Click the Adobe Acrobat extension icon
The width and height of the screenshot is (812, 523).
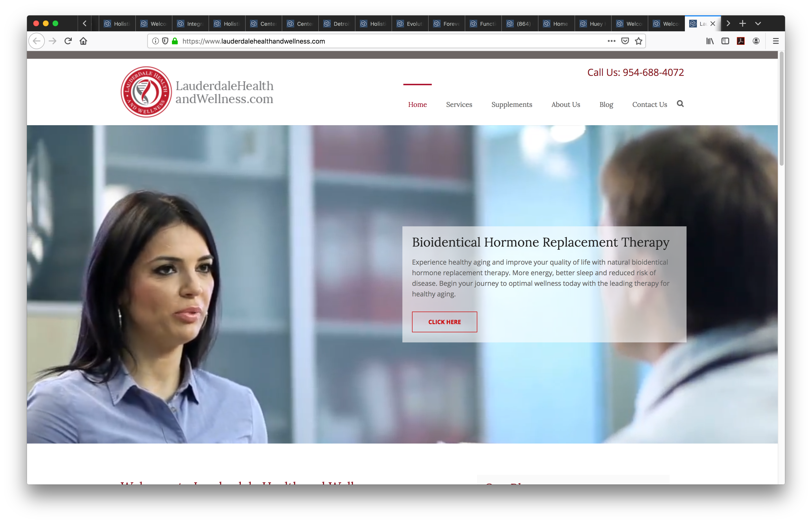click(741, 41)
